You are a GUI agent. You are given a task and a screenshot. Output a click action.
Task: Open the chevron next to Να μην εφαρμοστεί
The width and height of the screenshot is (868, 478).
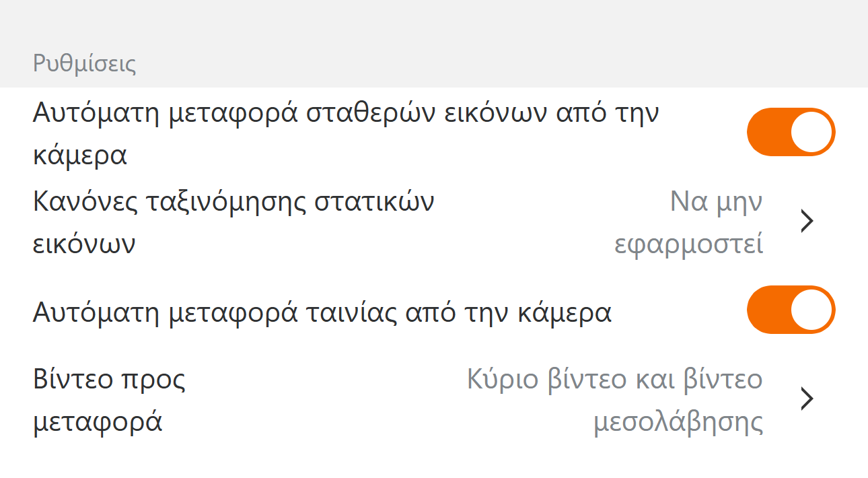click(x=807, y=221)
